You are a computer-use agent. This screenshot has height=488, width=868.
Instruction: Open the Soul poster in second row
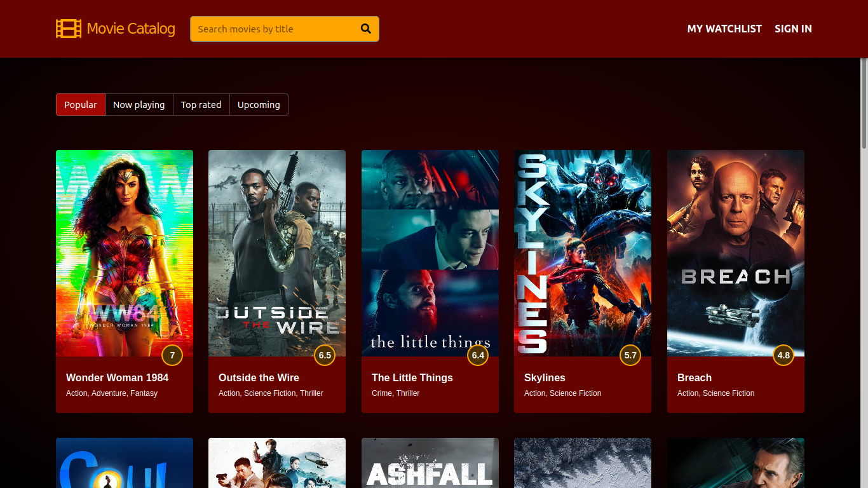coord(125,463)
